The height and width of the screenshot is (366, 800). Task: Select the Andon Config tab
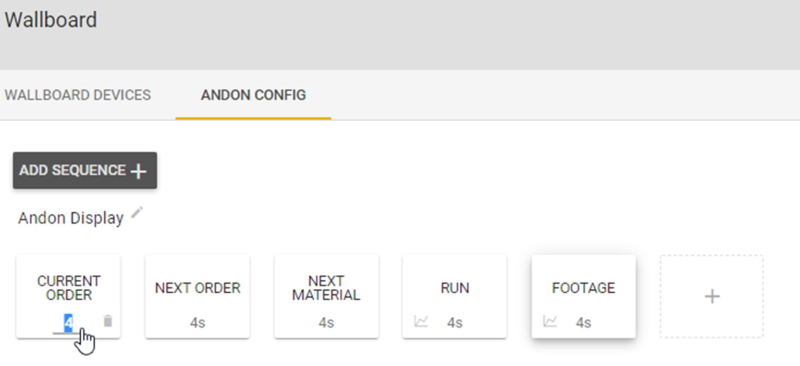tap(254, 95)
